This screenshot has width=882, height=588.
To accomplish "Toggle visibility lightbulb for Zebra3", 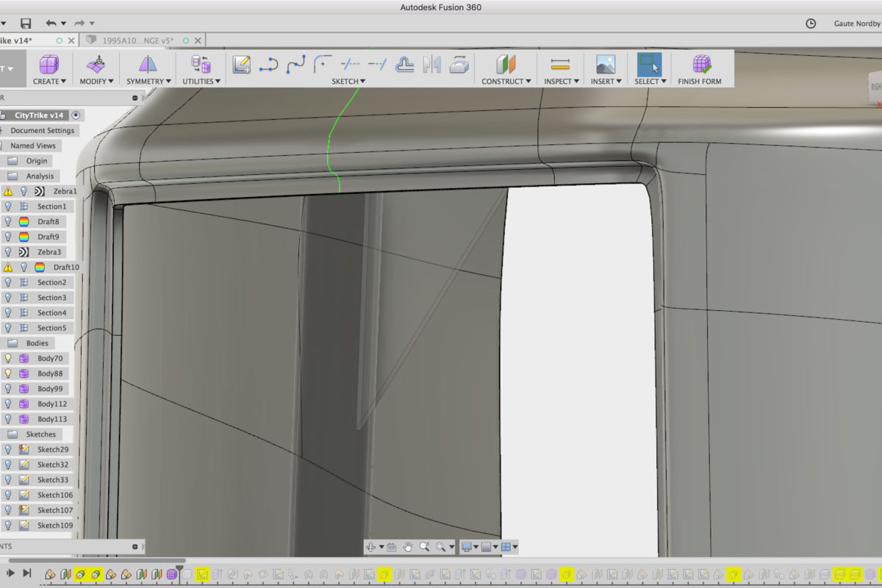I will (8, 252).
